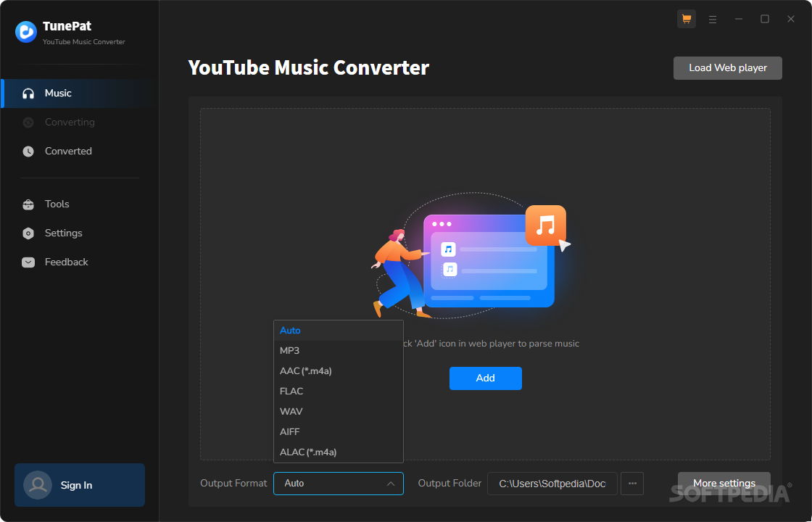Select Auto in the format list

coord(338,331)
